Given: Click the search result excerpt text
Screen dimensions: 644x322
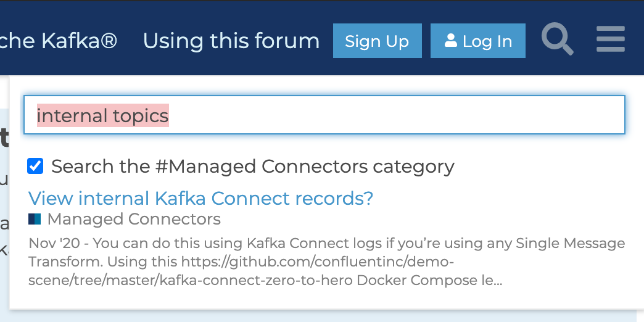Looking at the screenshot, I should (x=326, y=262).
